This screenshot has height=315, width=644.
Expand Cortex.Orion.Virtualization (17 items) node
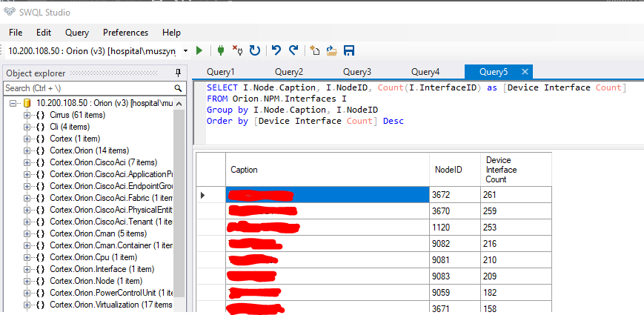[x=27, y=305]
